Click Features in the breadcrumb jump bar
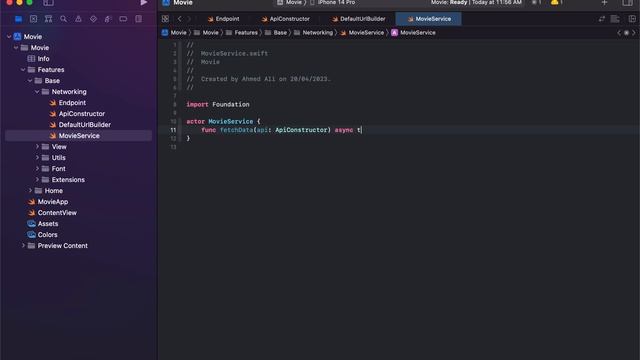 [x=242, y=33]
